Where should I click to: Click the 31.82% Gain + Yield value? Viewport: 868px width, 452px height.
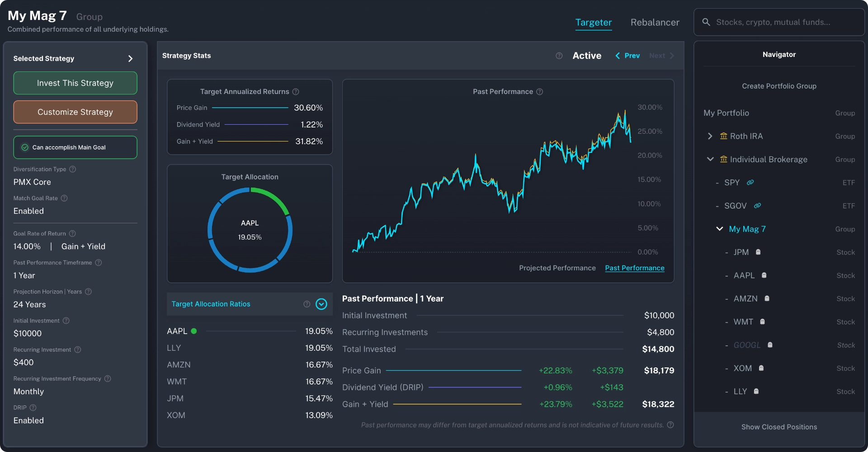pos(309,141)
